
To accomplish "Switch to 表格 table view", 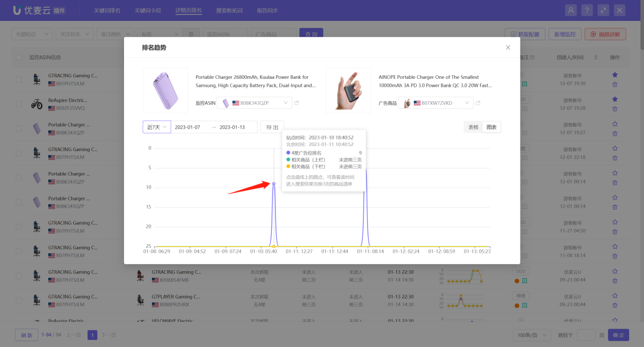I will pyautogui.click(x=473, y=127).
